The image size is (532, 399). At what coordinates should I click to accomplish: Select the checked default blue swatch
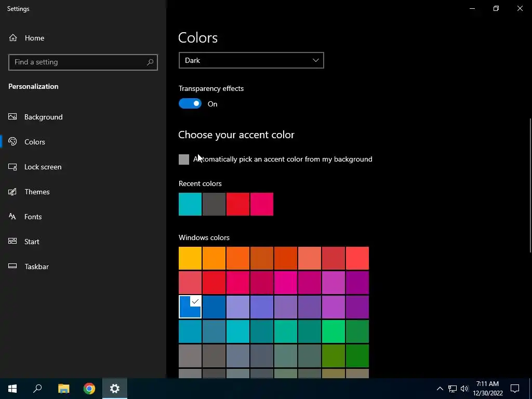pos(190,307)
